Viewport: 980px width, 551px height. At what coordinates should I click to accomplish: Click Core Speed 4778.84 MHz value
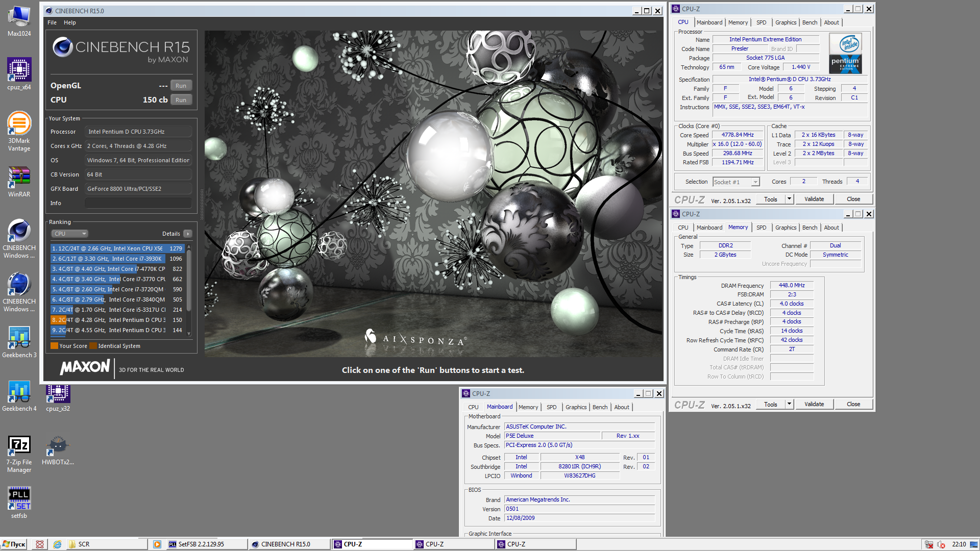[x=738, y=135]
